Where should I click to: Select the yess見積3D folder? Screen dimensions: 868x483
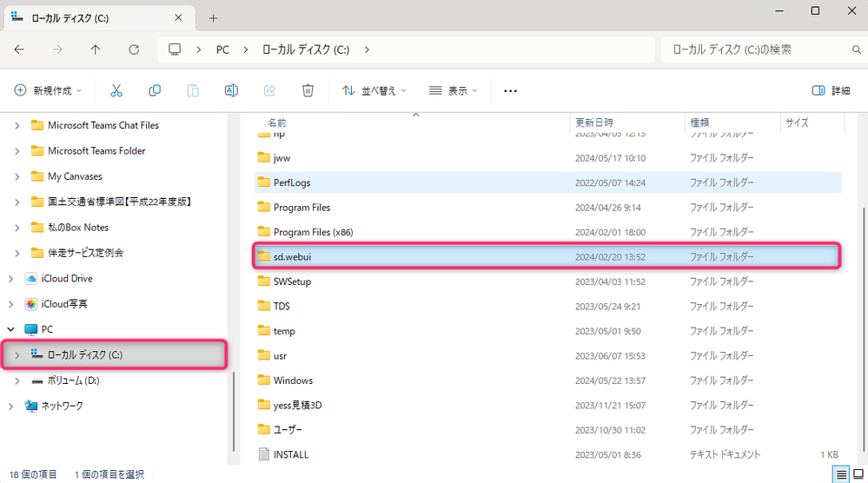coord(548,405)
